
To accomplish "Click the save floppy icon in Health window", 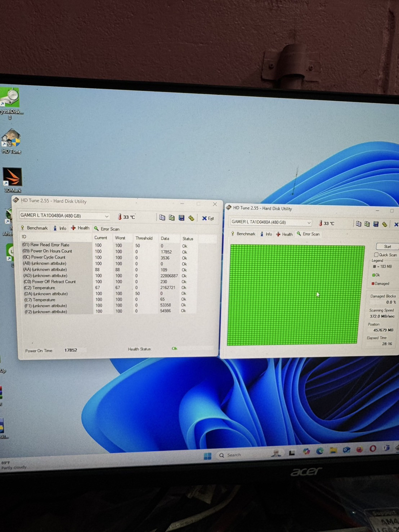I will 181,218.
